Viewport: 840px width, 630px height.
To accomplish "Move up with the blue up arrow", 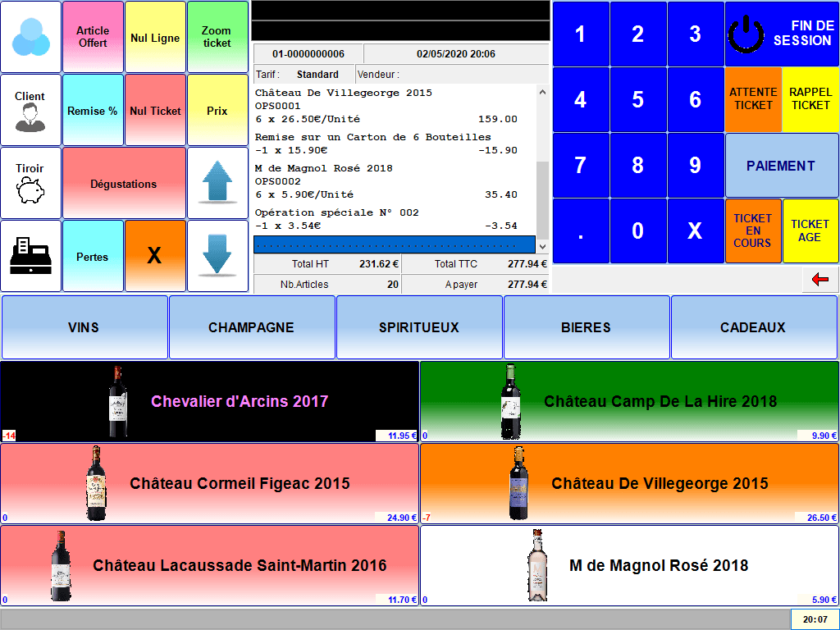I will click(217, 183).
